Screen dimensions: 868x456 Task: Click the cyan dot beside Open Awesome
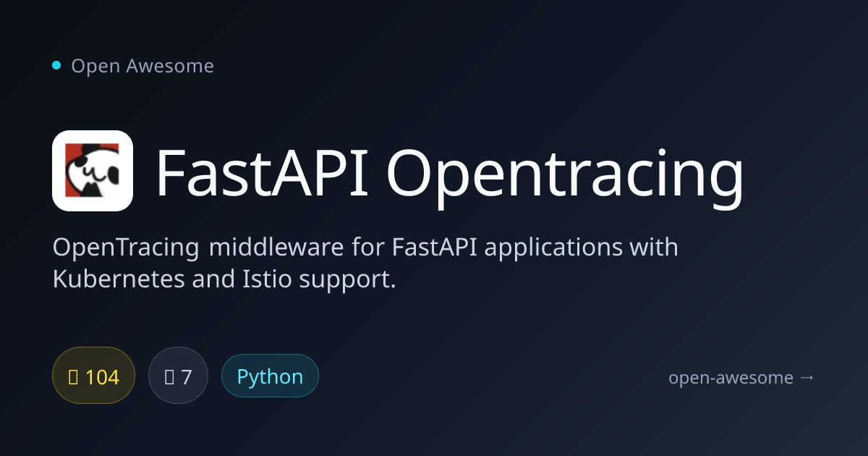coord(56,66)
